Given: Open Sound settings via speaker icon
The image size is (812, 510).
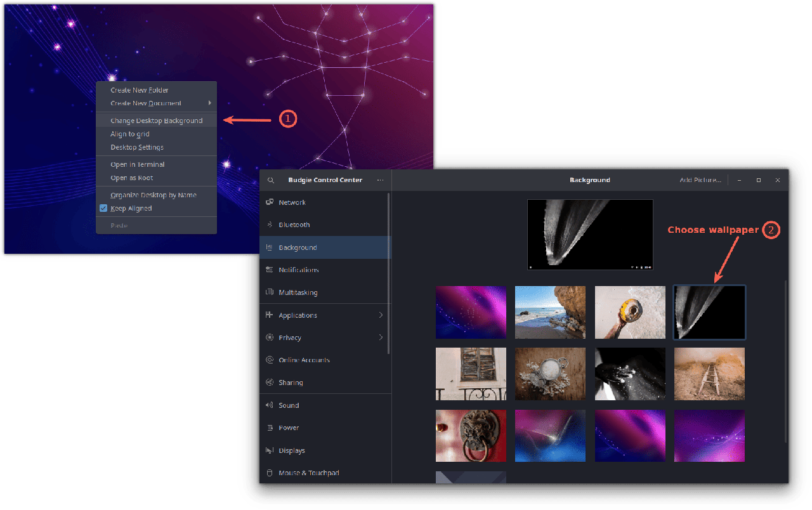Looking at the screenshot, I should point(270,405).
